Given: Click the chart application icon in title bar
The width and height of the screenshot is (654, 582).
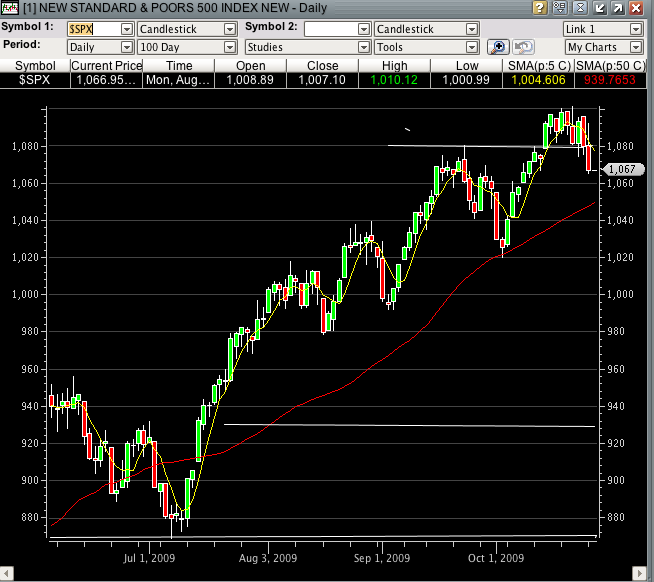Looking at the screenshot, I should pyautogui.click(x=10, y=7).
